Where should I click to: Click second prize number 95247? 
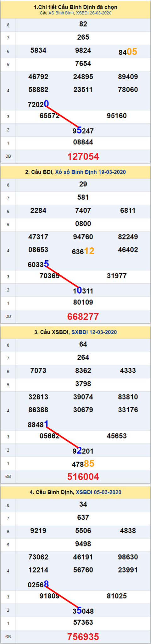click(83, 130)
